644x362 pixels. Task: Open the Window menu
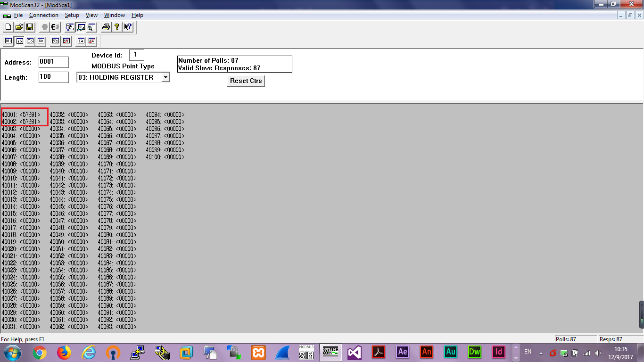coord(115,15)
